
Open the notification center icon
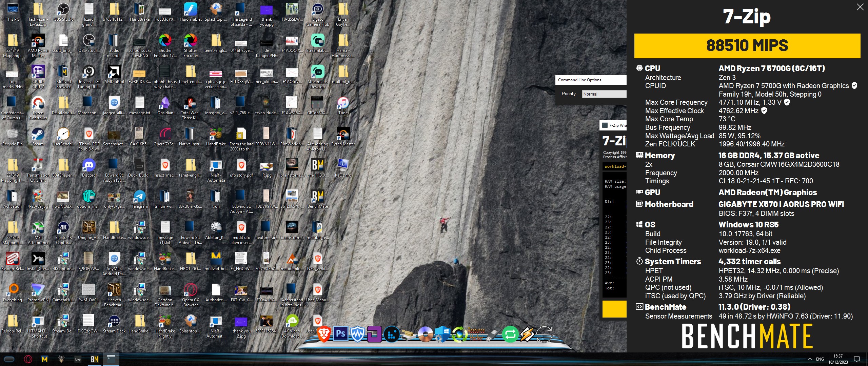coord(857,359)
